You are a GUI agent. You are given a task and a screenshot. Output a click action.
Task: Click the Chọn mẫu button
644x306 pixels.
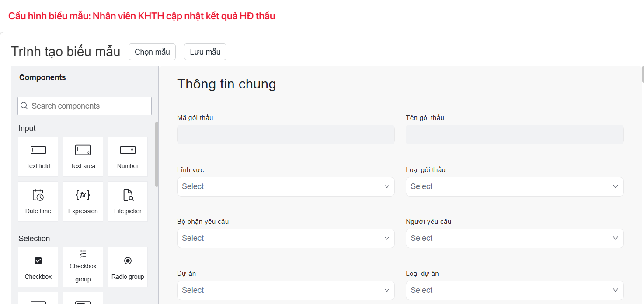click(x=152, y=52)
